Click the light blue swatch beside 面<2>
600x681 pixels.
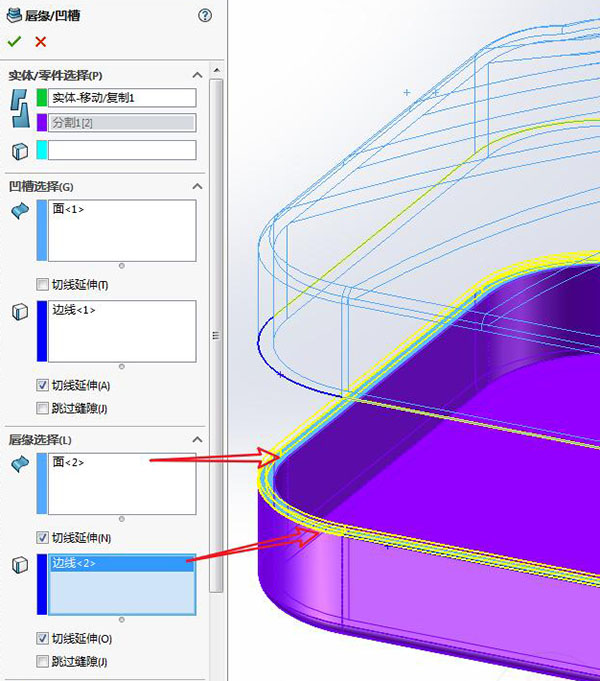click(42, 483)
